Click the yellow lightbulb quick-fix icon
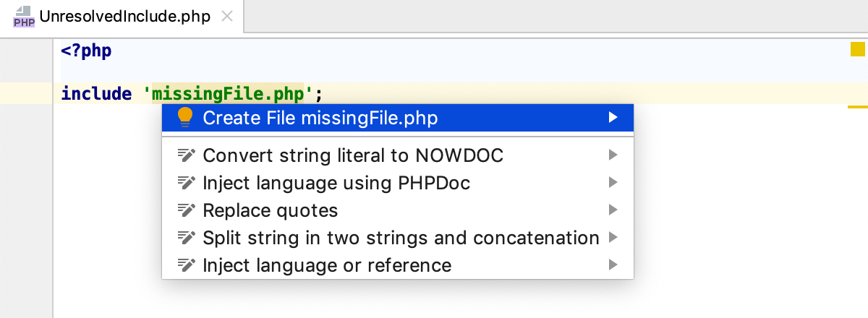The width and height of the screenshot is (868, 318). coord(185,117)
